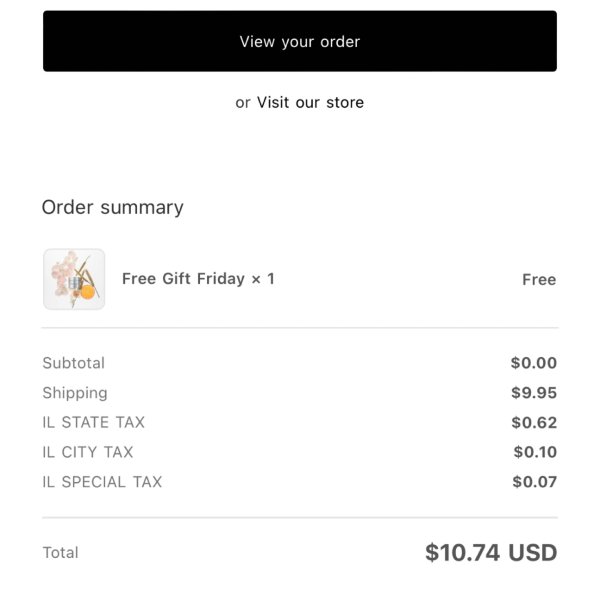Click the Total label
This screenshot has height=600, width=600.
coord(60,553)
